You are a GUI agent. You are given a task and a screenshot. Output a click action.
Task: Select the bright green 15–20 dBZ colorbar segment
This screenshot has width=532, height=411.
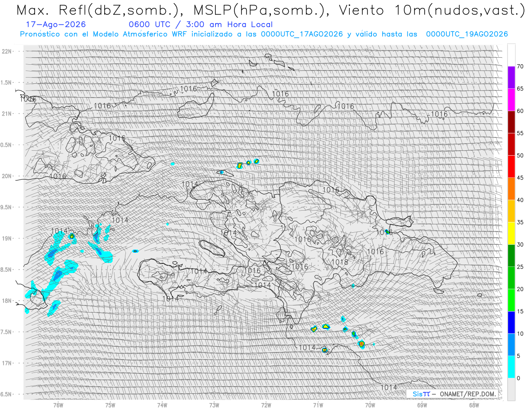[x=511, y=300]
